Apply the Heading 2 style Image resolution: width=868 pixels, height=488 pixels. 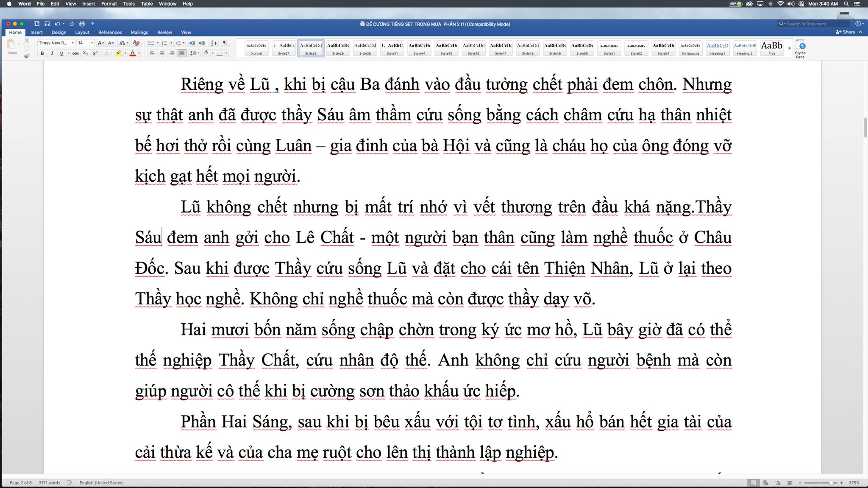click(x=745, y=48)
